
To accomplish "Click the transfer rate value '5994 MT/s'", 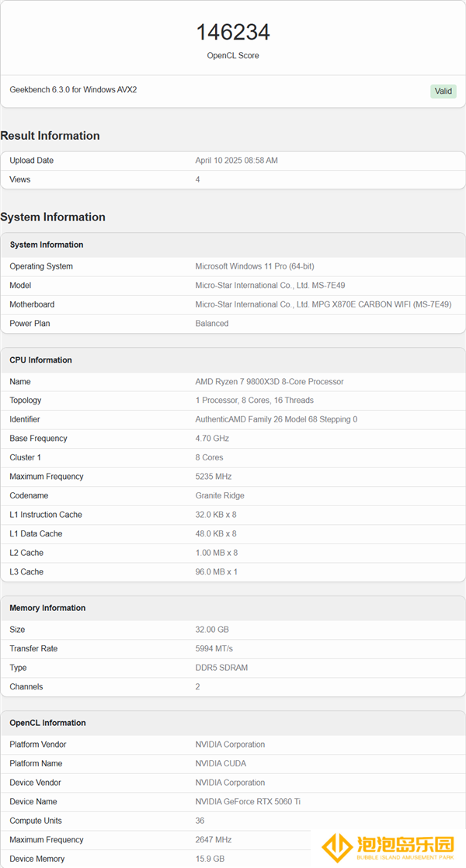I will tap(214, 649).
